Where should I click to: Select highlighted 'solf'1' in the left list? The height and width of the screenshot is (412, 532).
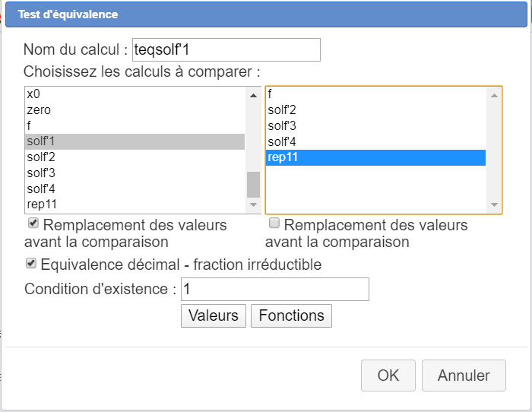pyautogui.click(x=41, y=141)
